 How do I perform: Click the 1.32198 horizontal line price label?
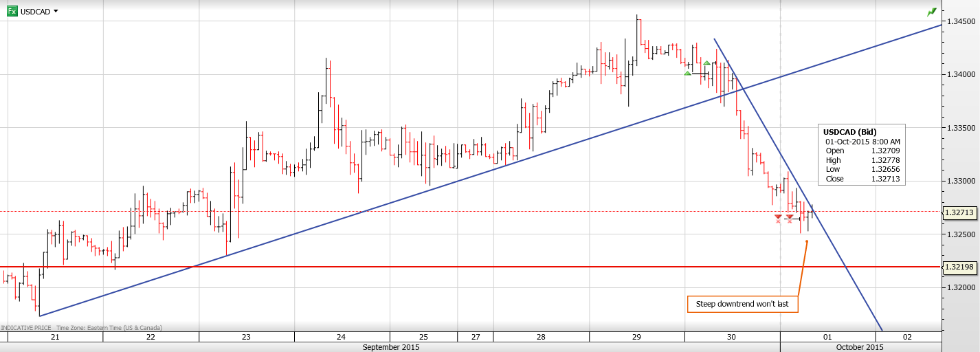point(960,267)
